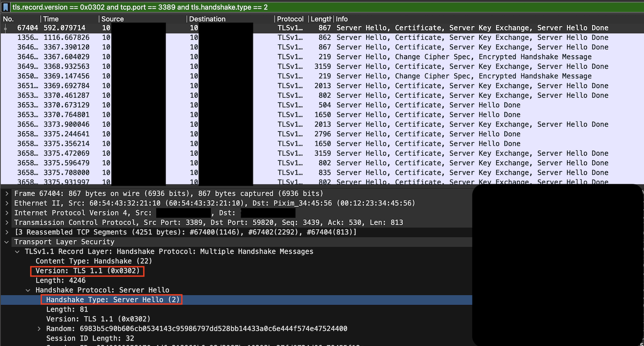Click the 867 length cell of packet 67404
The width and height of the screenshot is (644, 346).
click(324, 28)
